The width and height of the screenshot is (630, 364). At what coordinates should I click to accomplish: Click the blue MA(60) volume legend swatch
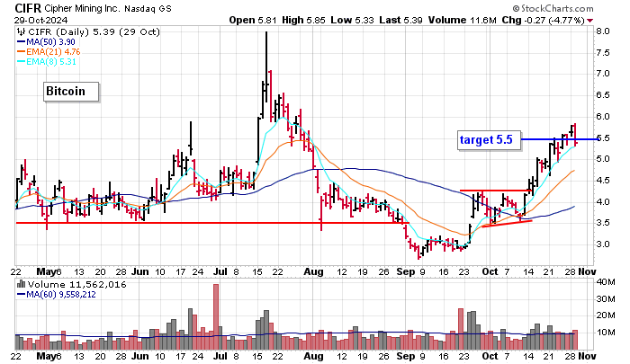point(21,295)
